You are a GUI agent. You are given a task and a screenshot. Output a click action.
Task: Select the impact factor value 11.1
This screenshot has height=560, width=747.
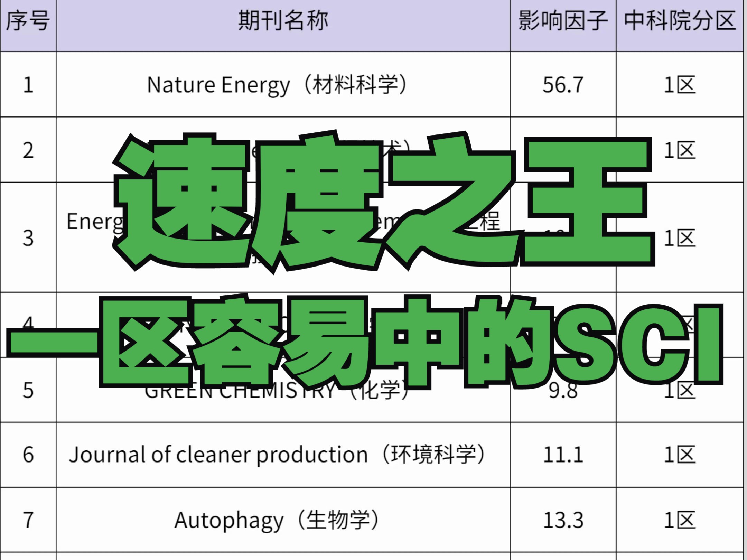point(563,455)
